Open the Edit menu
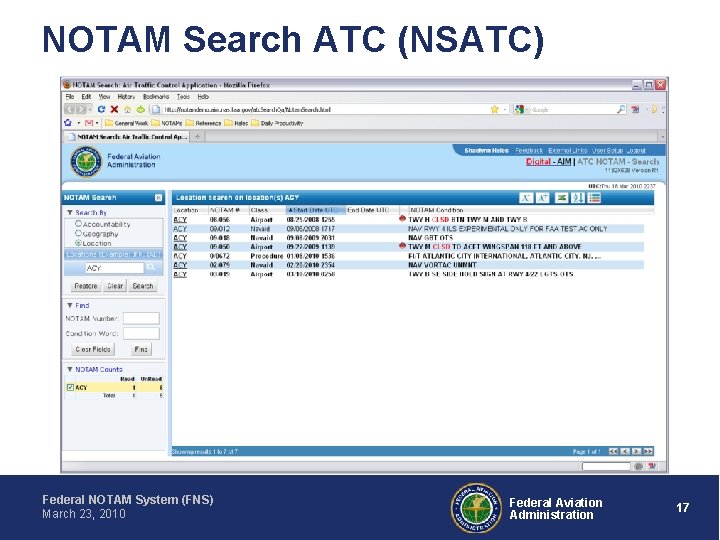This screenshot has height=540, width=720. (x=86, y=97)
